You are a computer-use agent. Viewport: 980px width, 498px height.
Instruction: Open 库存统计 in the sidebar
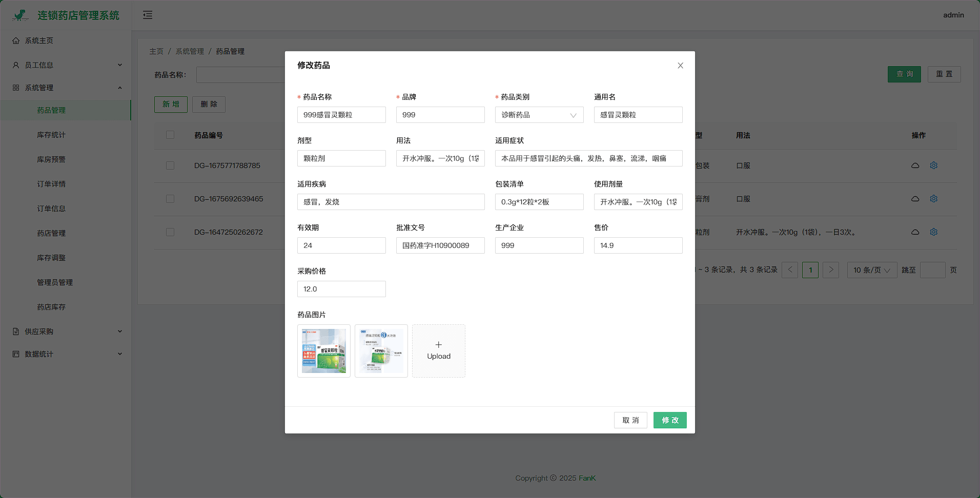coord(51,135)
